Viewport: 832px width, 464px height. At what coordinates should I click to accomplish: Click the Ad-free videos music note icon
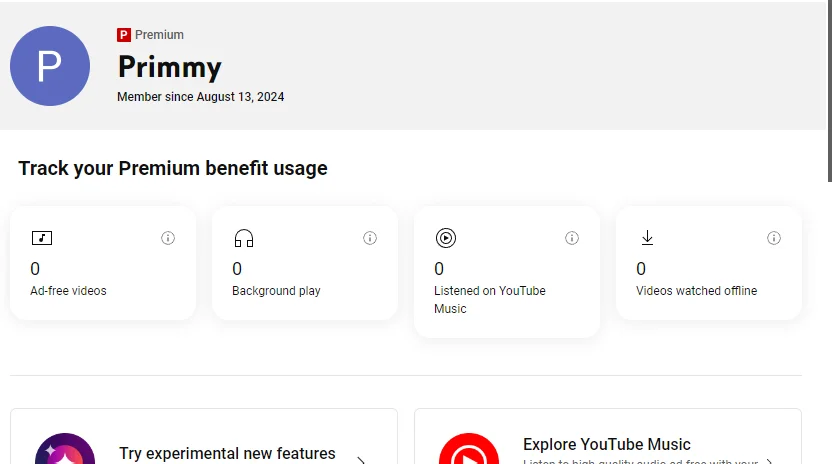(x=42, y=238)
